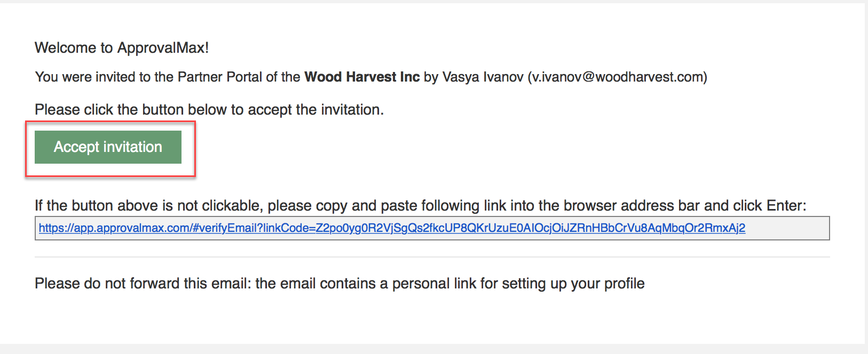The image size is (868, 354).
Task: Open the app.approvalmax.com verifyEmail link
Action: [392, 228]
